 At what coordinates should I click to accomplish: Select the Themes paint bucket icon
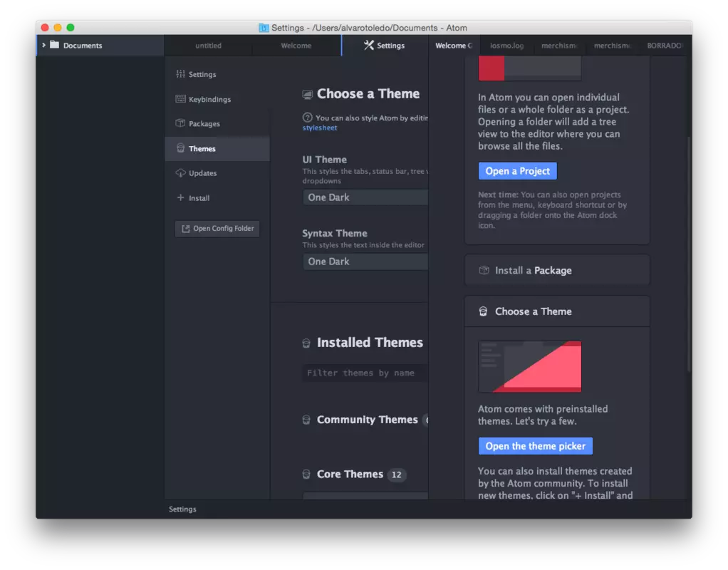180,148
